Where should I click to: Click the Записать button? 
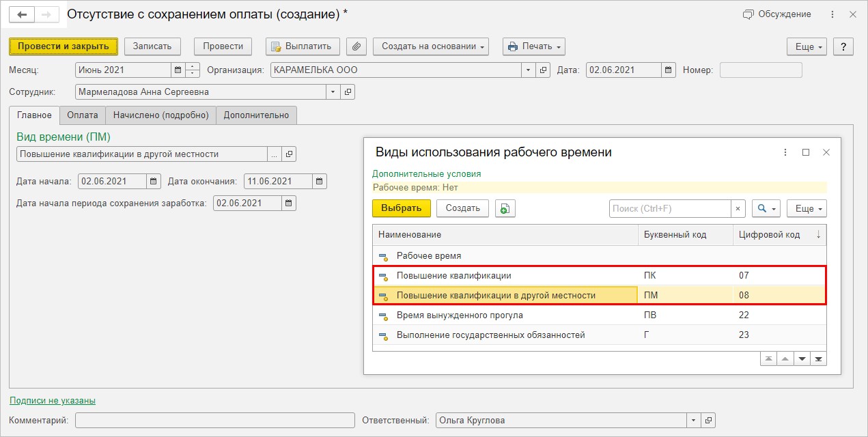pos(152,46)
